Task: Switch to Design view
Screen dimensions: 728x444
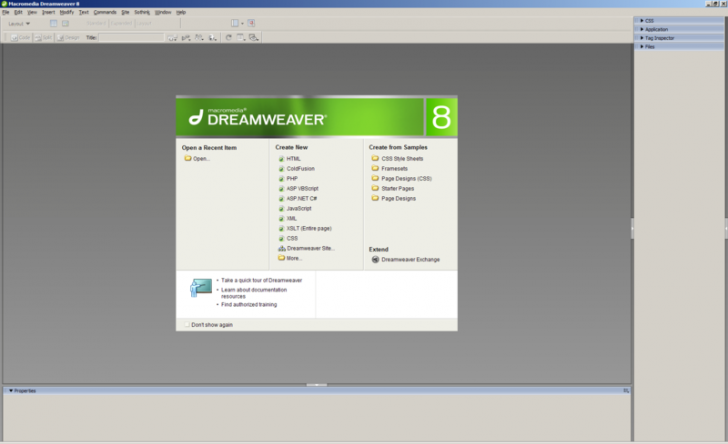Action: coord(72,38)
